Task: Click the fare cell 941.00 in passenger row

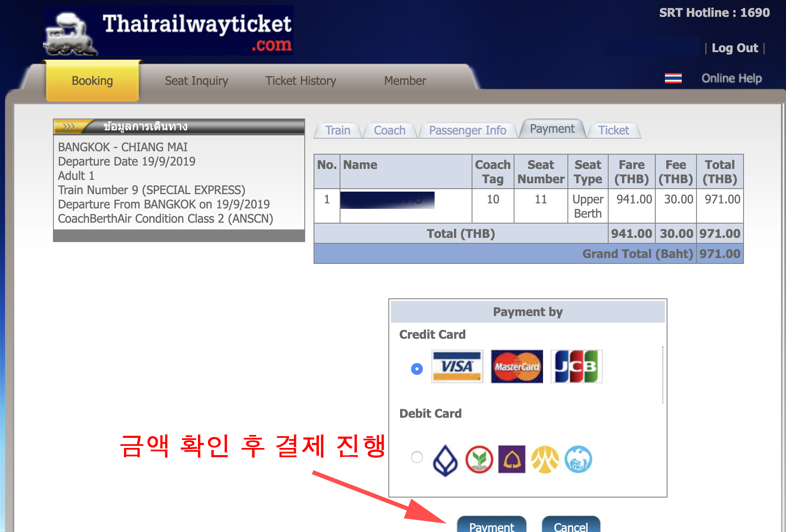Action: [632, 206]
